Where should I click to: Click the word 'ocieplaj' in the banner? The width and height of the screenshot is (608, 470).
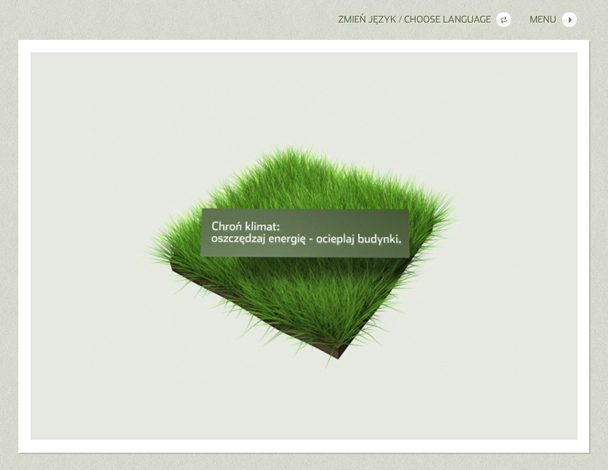[332, 240]
